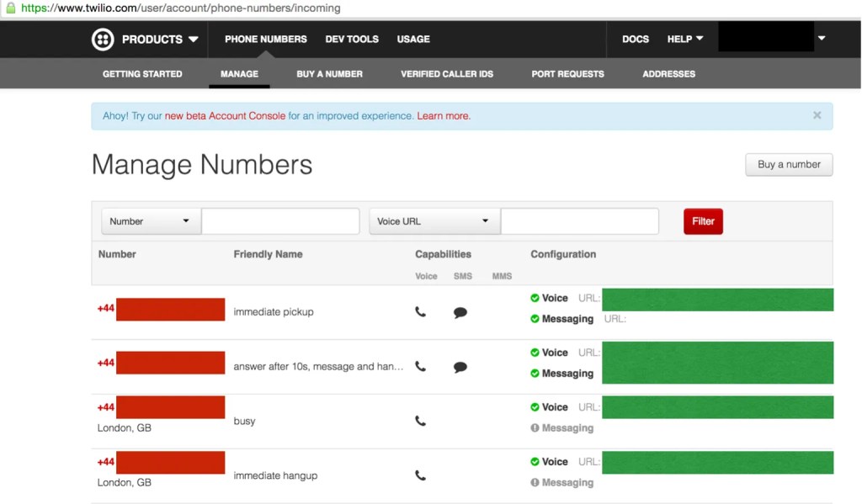
Task: Click the 'answer after 10s, message and han…' name
Action: click(318, 366)
